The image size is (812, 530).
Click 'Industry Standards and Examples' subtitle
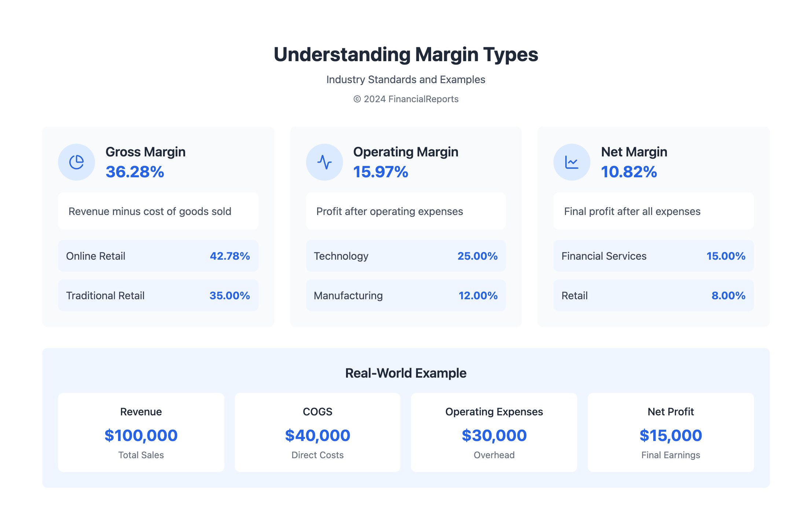pyautogui.click(x=406, y=79)
